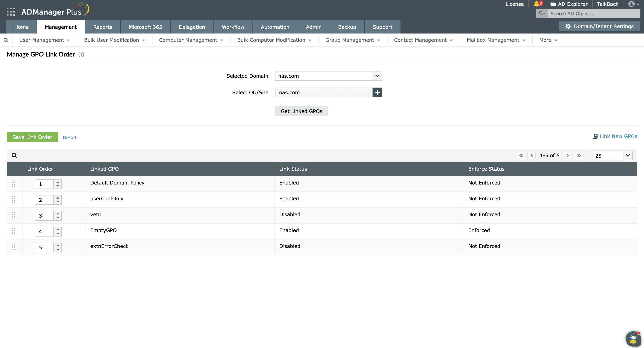The width and height of the screenshot is (644, 348).
Task: Switch to the Reports tab
Action: click(x=102, y=27)
